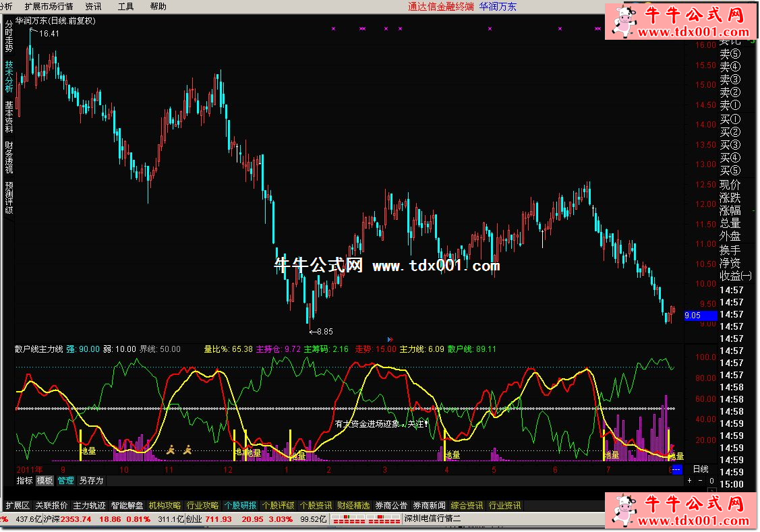
Task: Open the 扩展区 bottom tab
Action: [18, 505]
